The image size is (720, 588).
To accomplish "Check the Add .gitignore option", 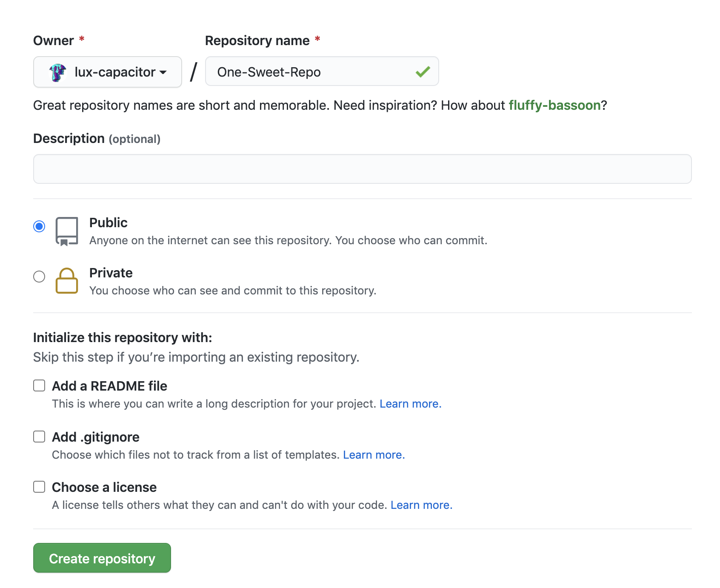I will pos(39,437).
